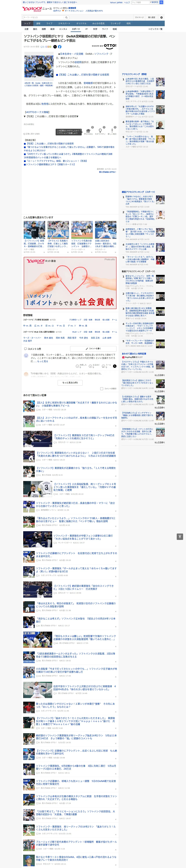Click the ログイン link
The height and width of the screenshot is (868, 186).
(57, 11)
